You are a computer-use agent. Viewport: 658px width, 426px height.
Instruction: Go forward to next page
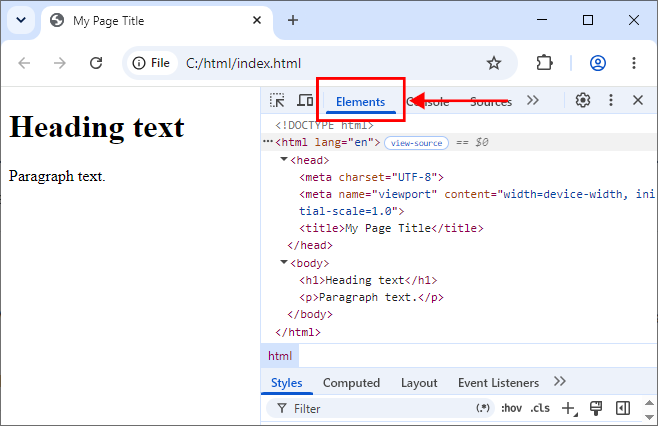60,63
